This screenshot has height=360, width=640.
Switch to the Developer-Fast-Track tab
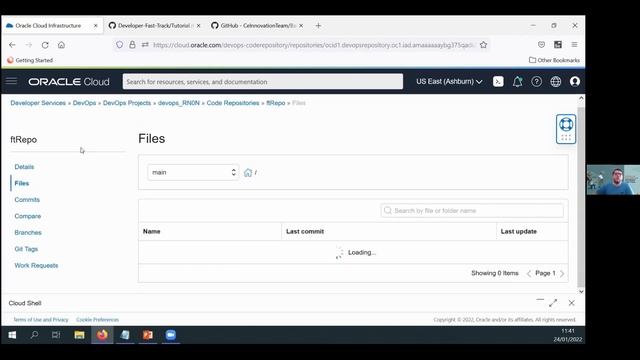153,25
